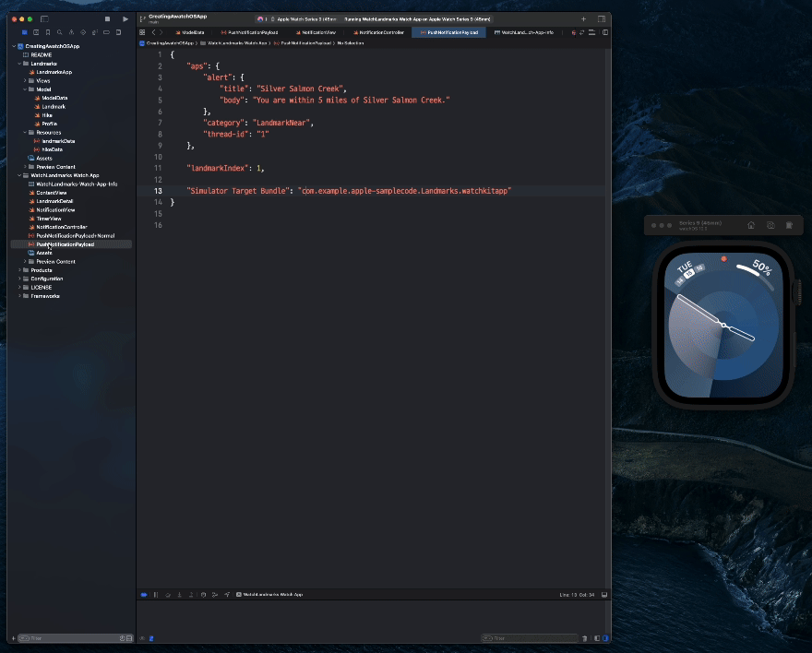Hide the debug area using bottom-right icon
812x653 pixels.
click(604, 595)
